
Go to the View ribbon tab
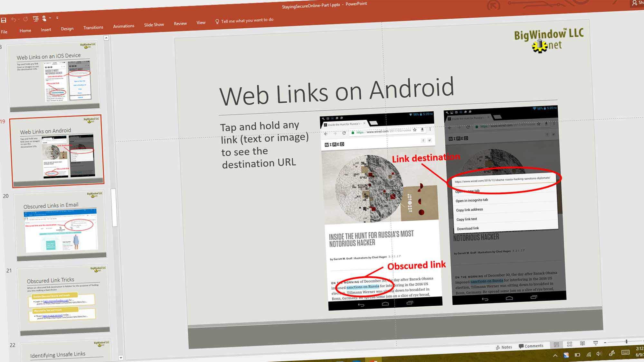click(x=201, y=23)
